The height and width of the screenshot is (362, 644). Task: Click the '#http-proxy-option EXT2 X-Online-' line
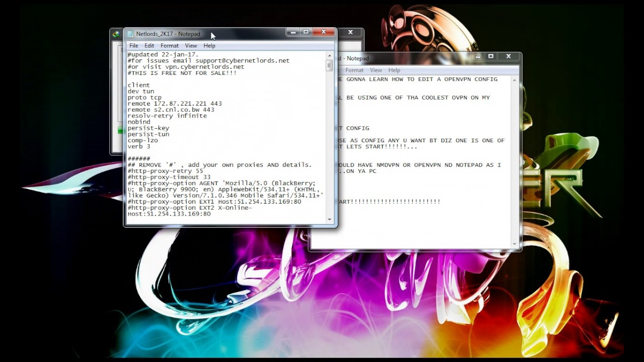coord(190,208)
